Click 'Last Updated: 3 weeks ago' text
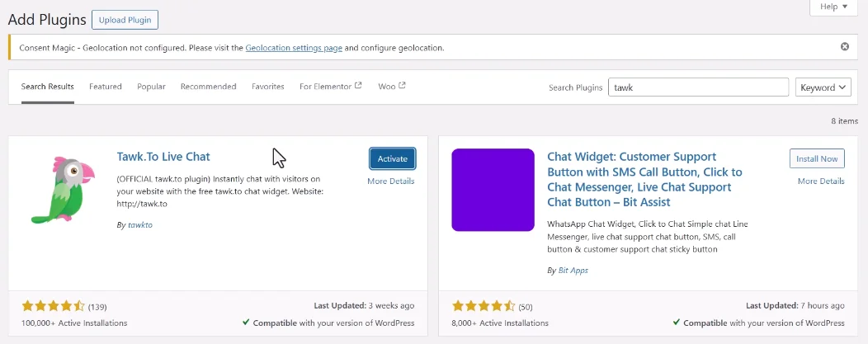 (x=364, y=306)
